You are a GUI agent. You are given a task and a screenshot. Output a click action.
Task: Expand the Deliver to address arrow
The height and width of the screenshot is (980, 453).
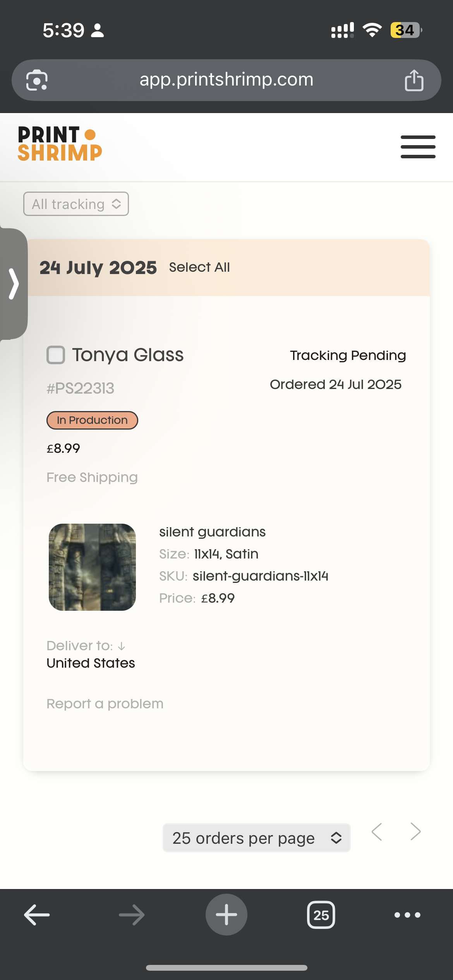[122, 646]
